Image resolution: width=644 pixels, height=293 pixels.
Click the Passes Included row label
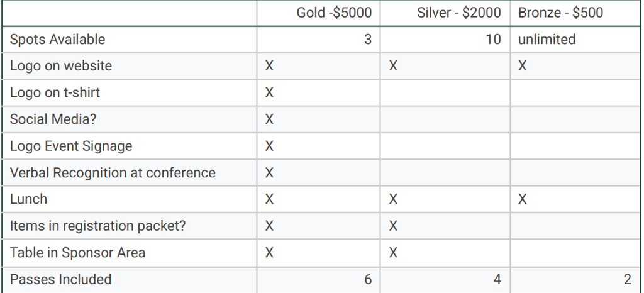[61, 279]
